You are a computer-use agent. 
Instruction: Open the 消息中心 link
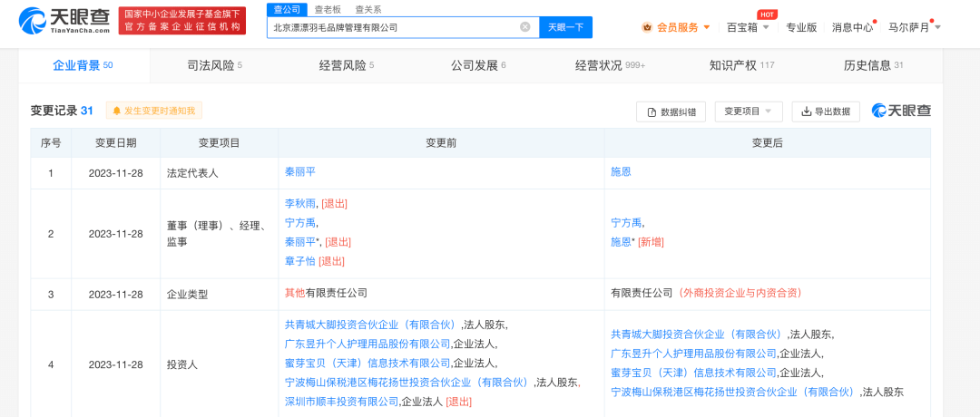point(852,27)
